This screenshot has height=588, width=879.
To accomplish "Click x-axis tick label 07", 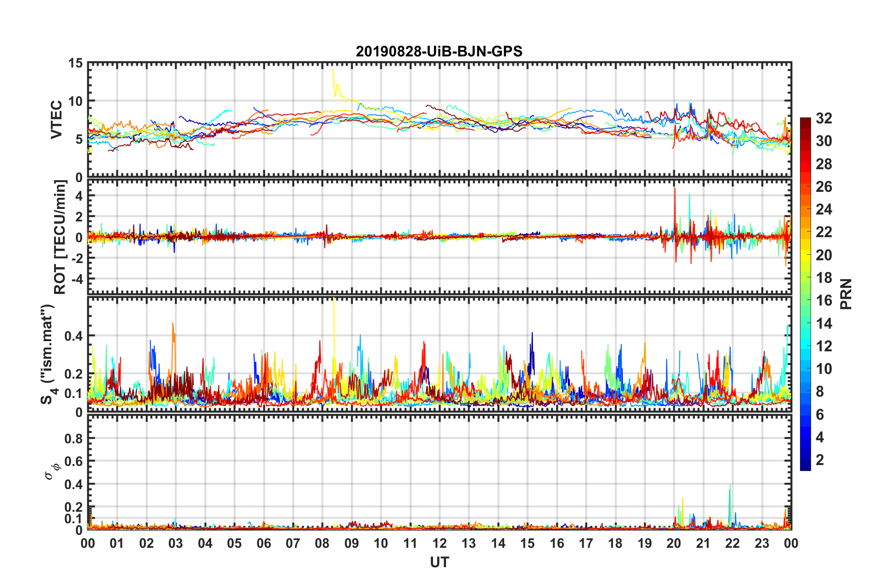I will 293,543.
